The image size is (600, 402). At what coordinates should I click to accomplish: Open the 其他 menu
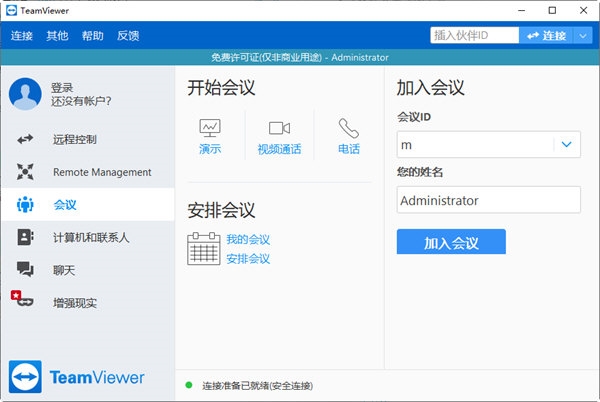pos(57,36)
